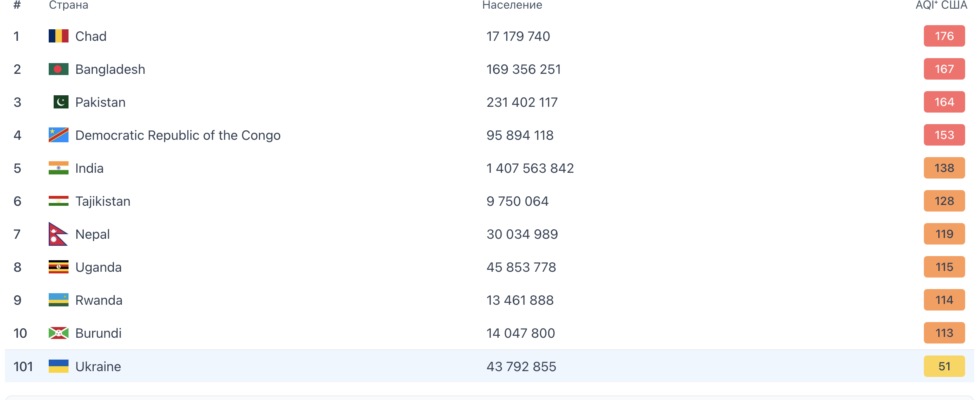
Task: Click the India flag icon
Action: click(x=58, y=168)
